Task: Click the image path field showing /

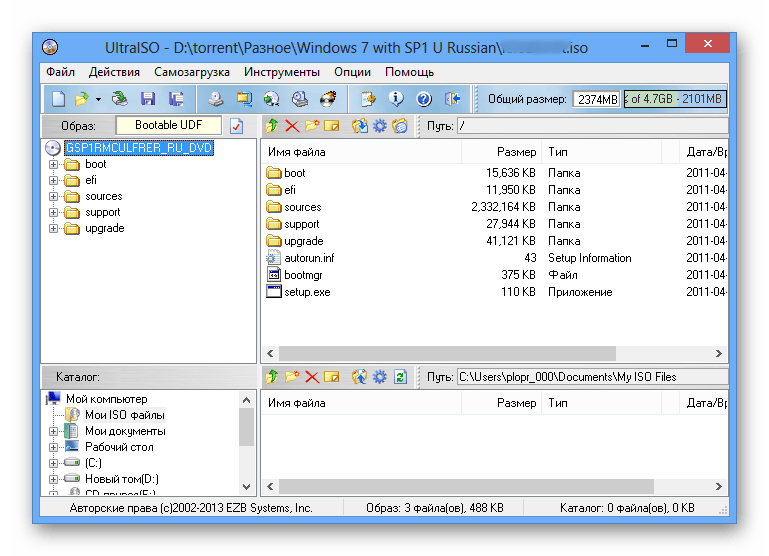Action: pyautogui.click(x=592, y=126)
